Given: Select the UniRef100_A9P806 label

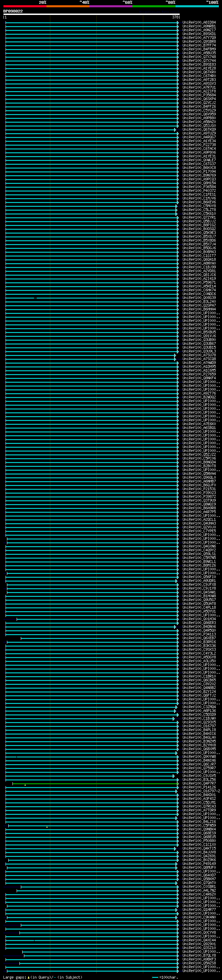Looking at the screenshot, I should point(199,153).
